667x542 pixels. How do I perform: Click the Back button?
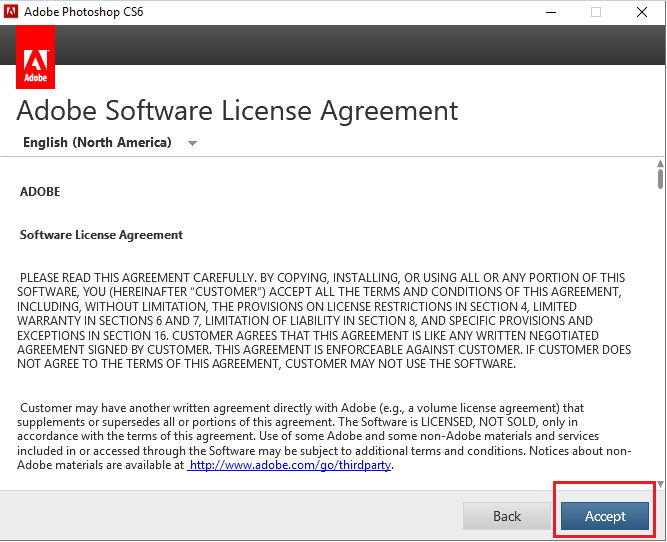[507, 516]
